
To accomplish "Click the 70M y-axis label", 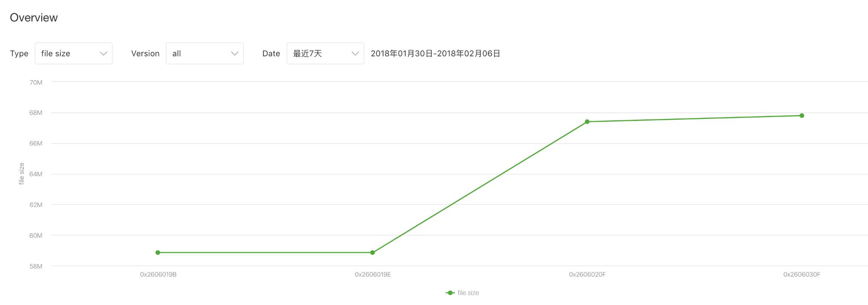I will coord(36,82).
